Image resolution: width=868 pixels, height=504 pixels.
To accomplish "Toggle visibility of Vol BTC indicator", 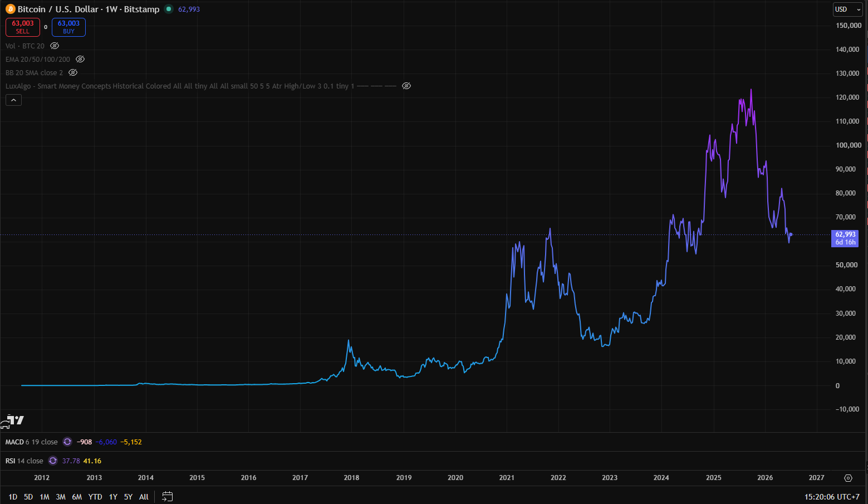I will [x=55, y=46].
